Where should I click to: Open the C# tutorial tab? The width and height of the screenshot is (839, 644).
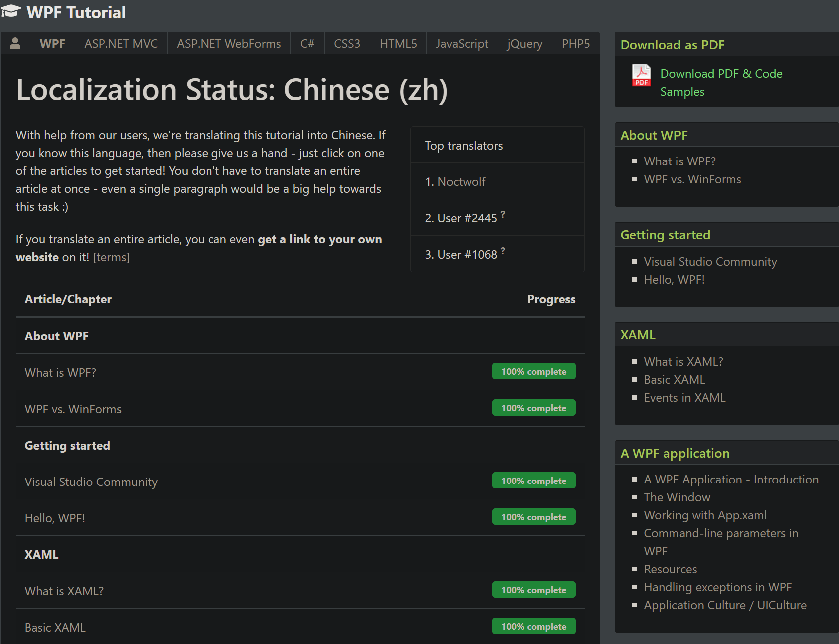coord(307,44)
